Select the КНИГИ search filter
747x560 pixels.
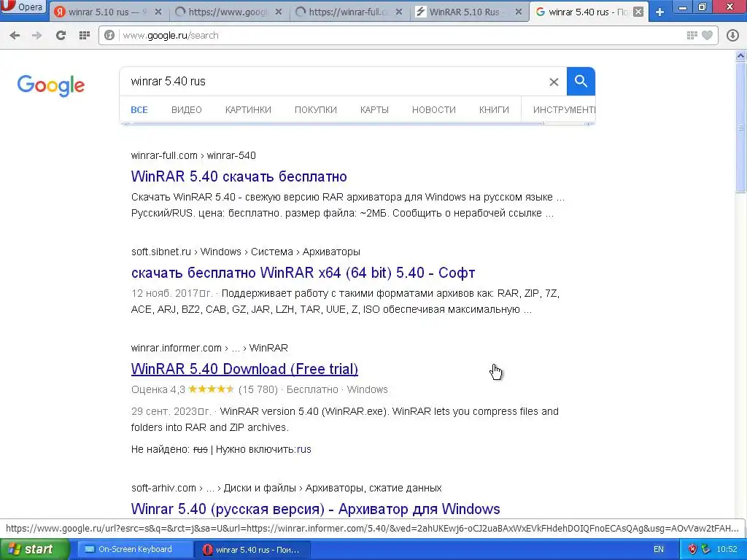point(494,110)
